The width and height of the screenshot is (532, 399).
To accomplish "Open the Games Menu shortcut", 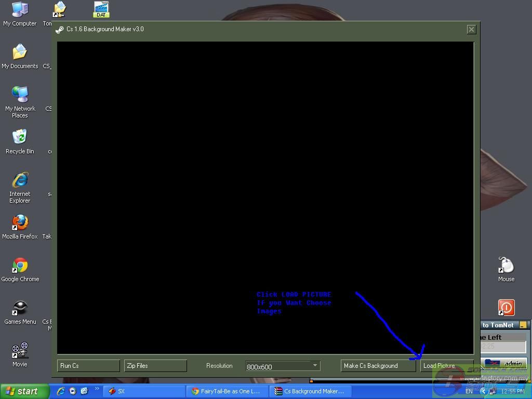I will coord(20,308).
